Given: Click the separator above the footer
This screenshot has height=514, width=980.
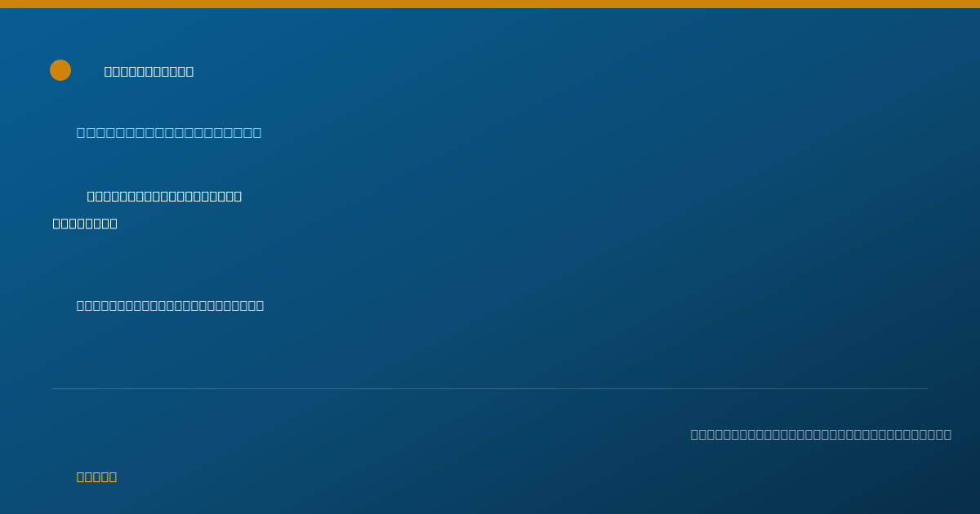Looking at the screenshot, I should tap(490, 388).
